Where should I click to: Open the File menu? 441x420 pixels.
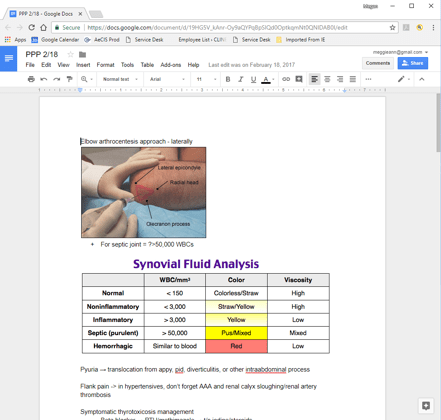tap(30, 65)
